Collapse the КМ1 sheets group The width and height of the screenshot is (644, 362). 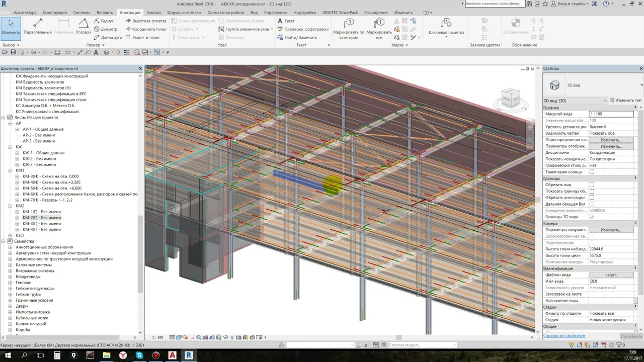pyautogui.click(x=10, y=170)
